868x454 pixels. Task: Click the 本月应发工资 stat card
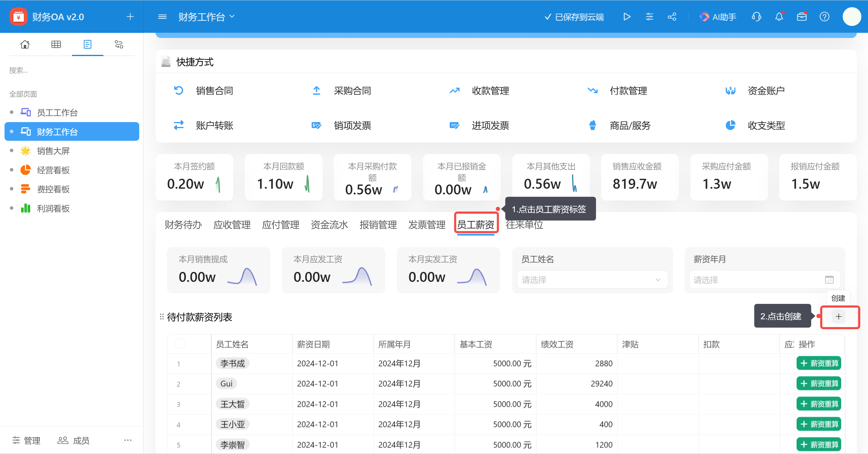point(333,270)
